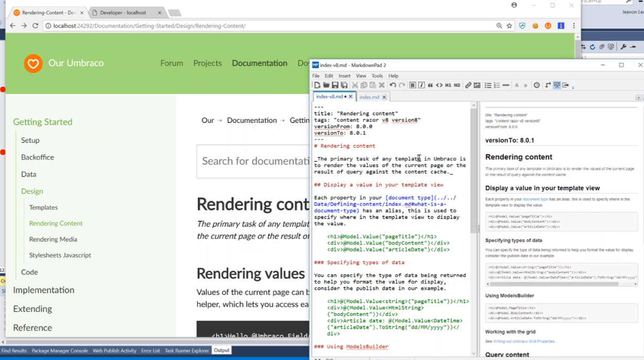
Task: Select Rendering Media in the sidebar
Action: point(53,239)
